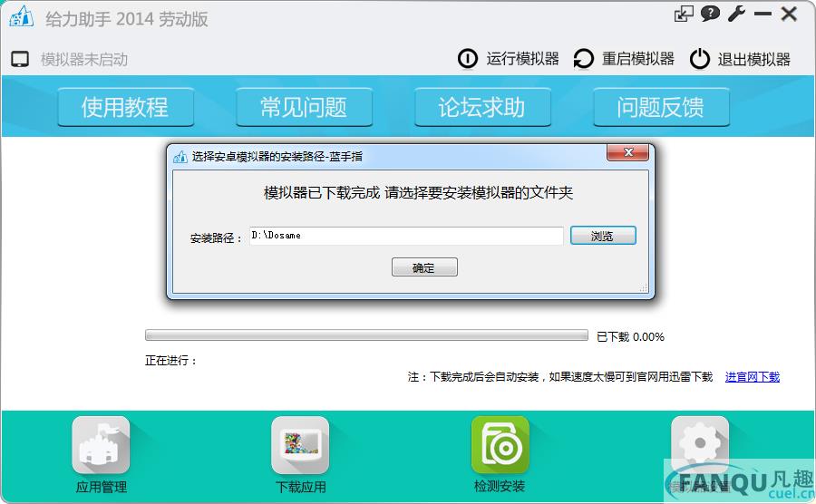Open the 下载应用 icon
The height and width of the screenshot is (504, 816).
tap(300, 445)
